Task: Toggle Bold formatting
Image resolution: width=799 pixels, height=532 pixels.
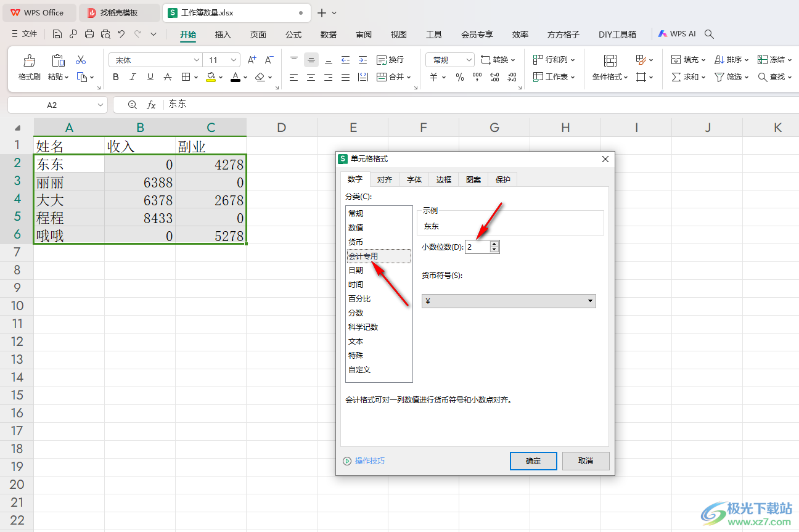Action: [116, 77]
